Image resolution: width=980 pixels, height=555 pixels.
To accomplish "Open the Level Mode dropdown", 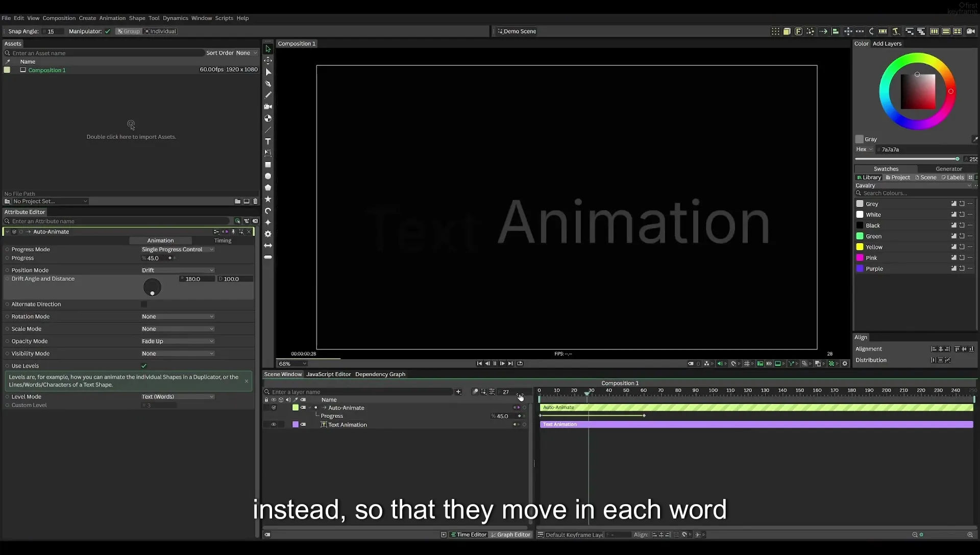I will pos(178,397).
